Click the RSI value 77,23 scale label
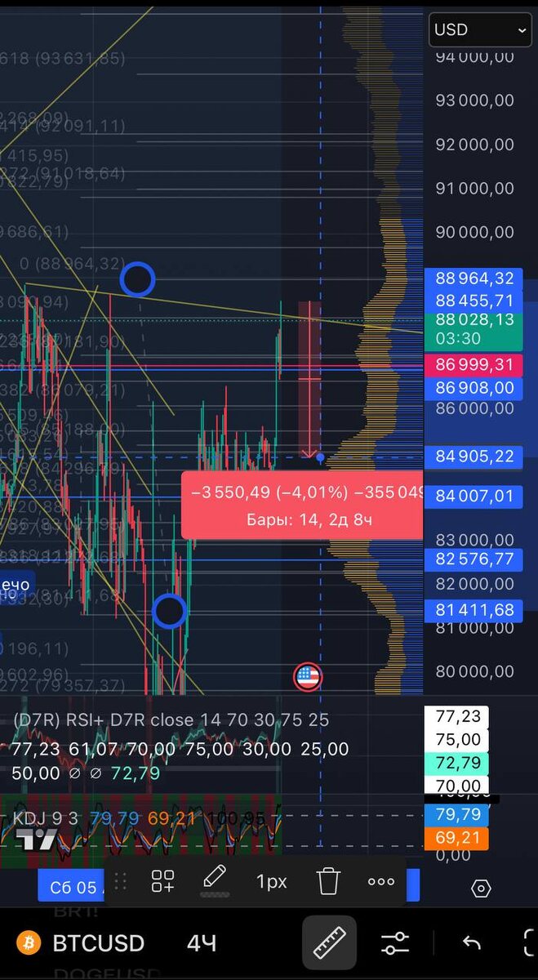The image size is (538, 980). (x=457, y=717)
